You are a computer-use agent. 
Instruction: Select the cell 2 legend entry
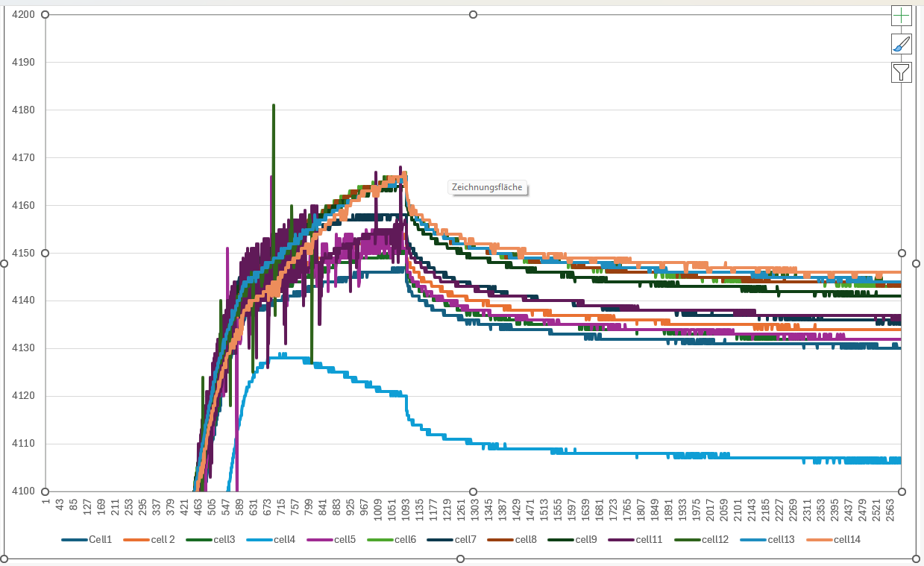point(148,539)
